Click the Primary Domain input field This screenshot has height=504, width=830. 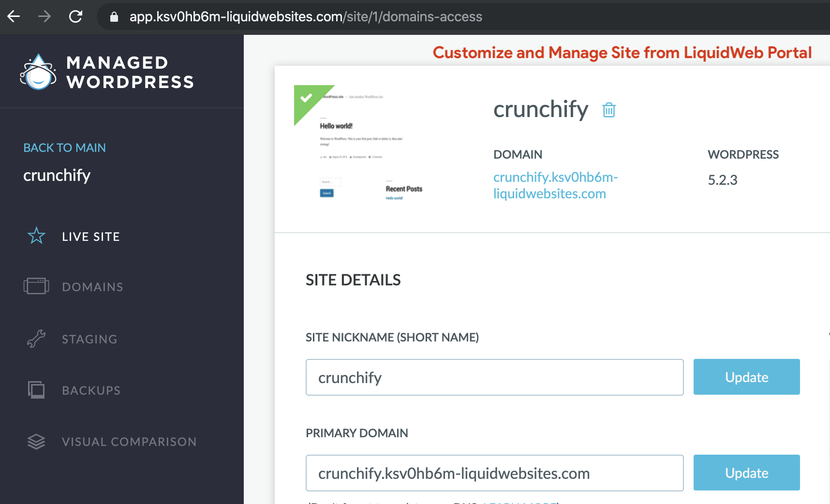(x=494, y=473)
